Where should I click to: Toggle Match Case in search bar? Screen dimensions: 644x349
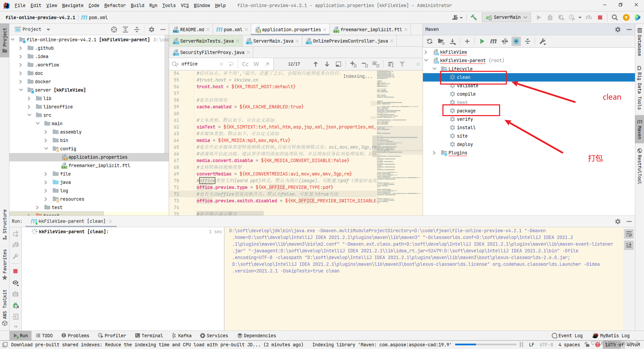245,64
